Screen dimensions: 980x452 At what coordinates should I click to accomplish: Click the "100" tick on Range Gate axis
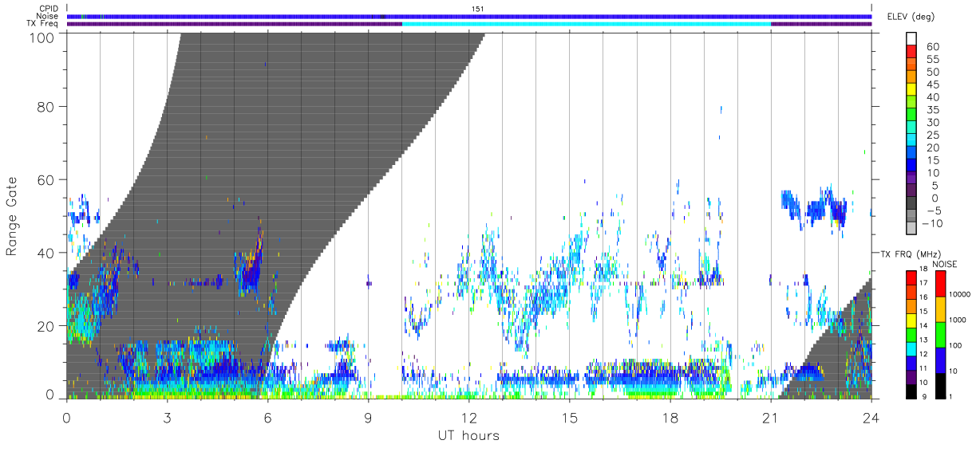[x=42, y=37]
